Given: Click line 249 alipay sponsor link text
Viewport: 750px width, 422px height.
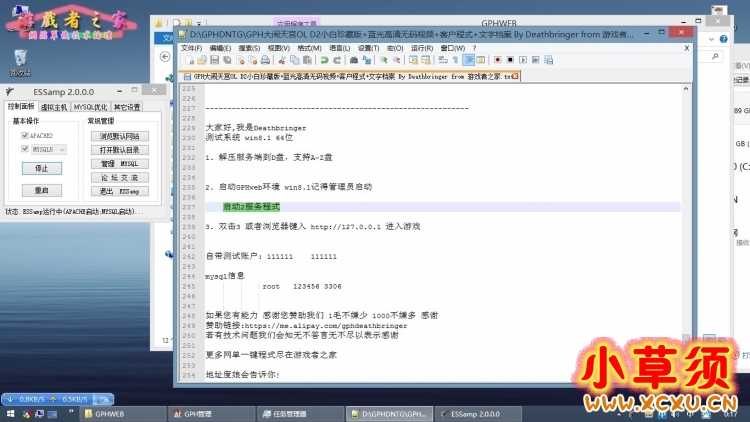Looking at the screenshot, I should point(306,325).
